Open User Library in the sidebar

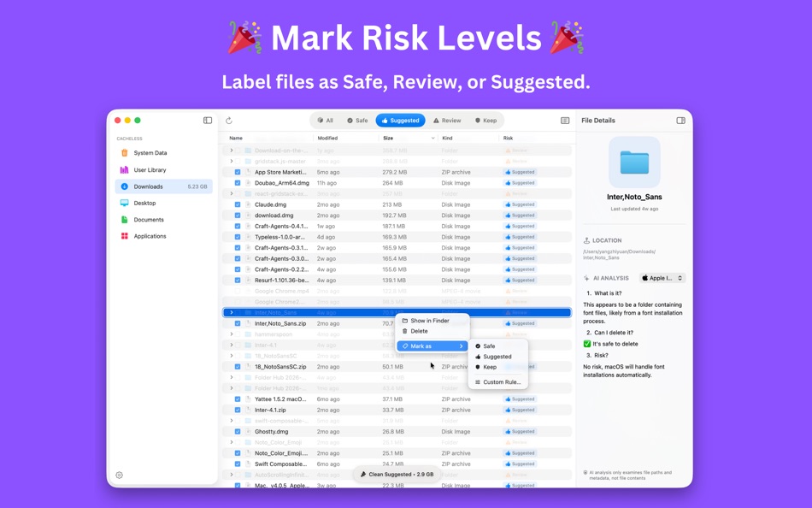[x=163, y=170]
